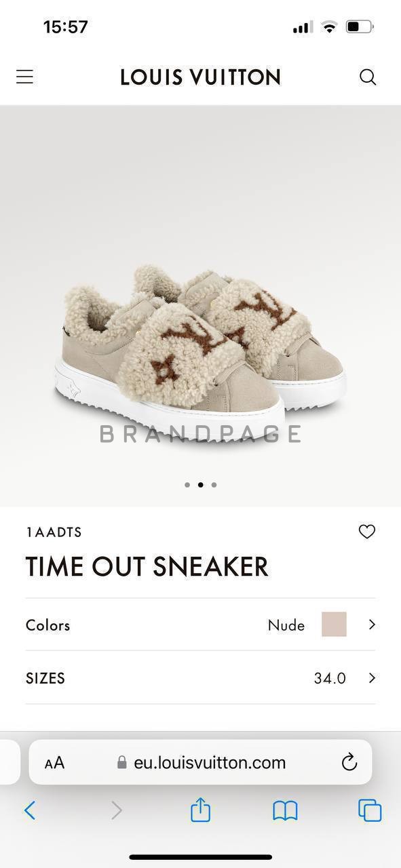Show open Safari tabs overview
Image resolution: width=401 pixels, height=868 pixels.
click(x=370, y=810)
